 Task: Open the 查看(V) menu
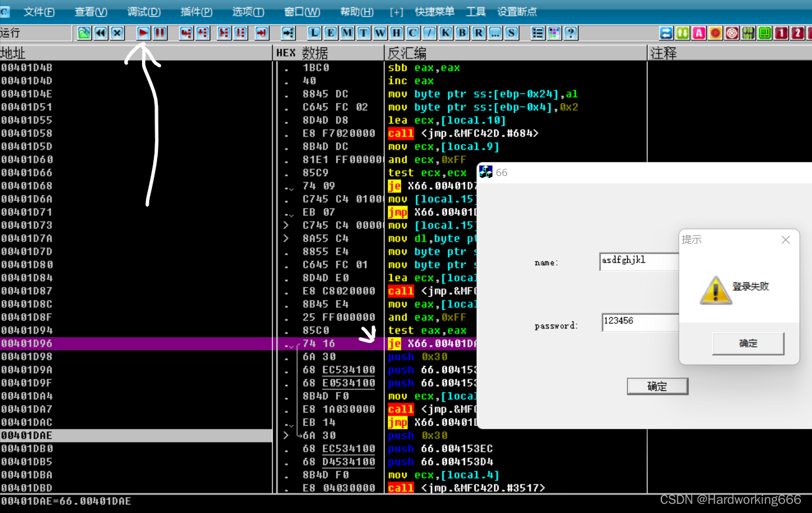[91, 12]
